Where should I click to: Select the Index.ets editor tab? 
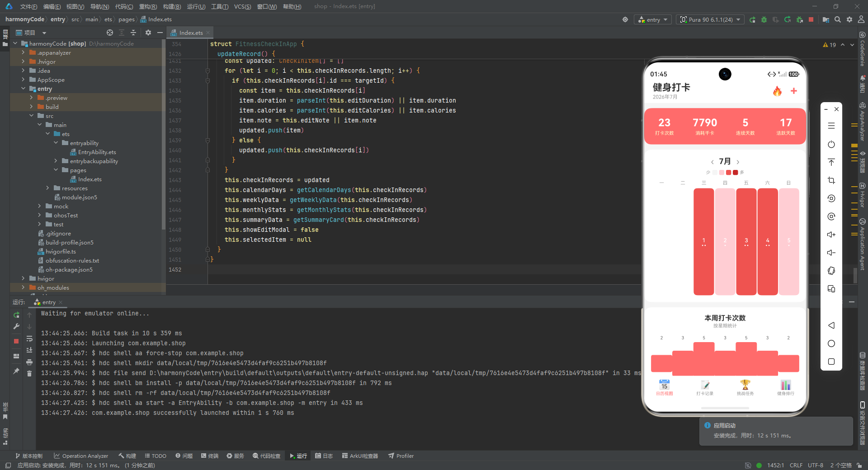[x=190, y=33]
